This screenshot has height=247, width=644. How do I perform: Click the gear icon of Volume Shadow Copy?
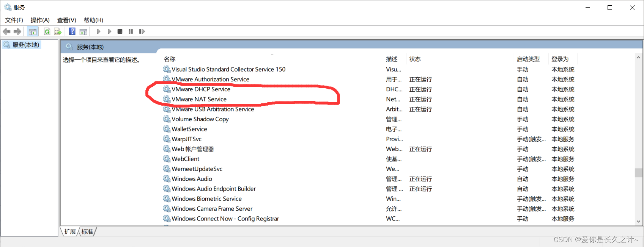point(167,119)
